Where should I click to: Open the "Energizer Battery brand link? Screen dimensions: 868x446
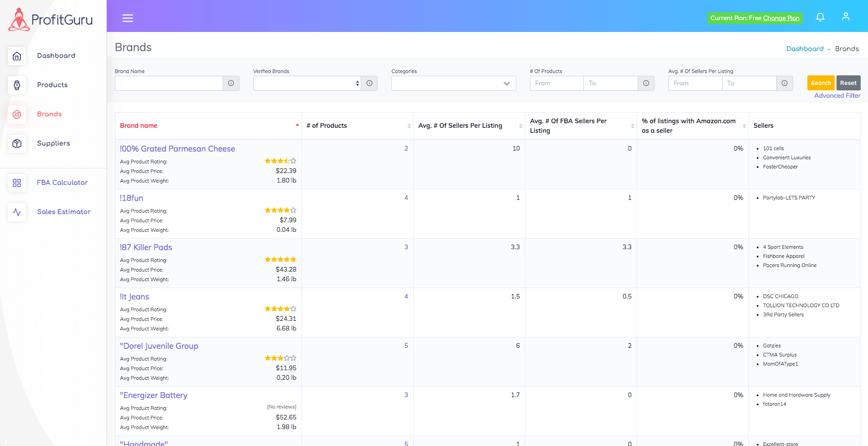click(154, 395)
